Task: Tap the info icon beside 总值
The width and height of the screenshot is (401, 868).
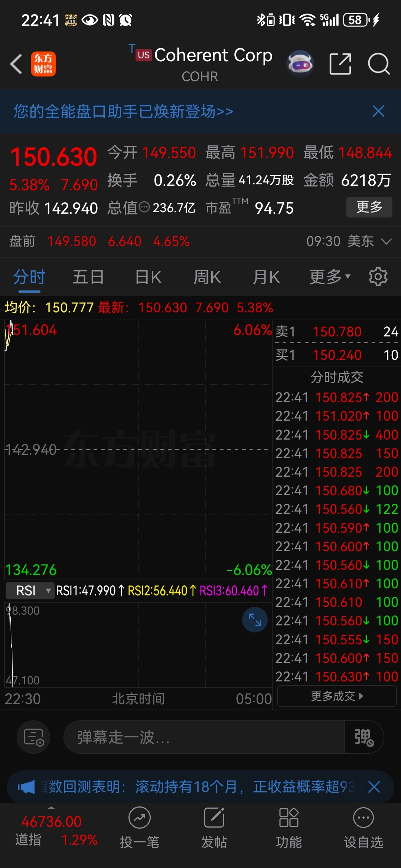Action: click(144, 207)
